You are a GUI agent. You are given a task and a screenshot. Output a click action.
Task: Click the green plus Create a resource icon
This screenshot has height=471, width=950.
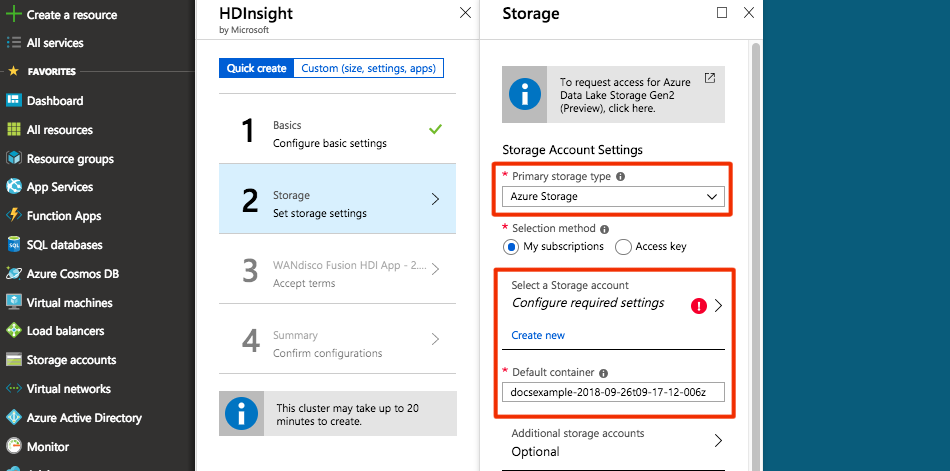(13, 15)
